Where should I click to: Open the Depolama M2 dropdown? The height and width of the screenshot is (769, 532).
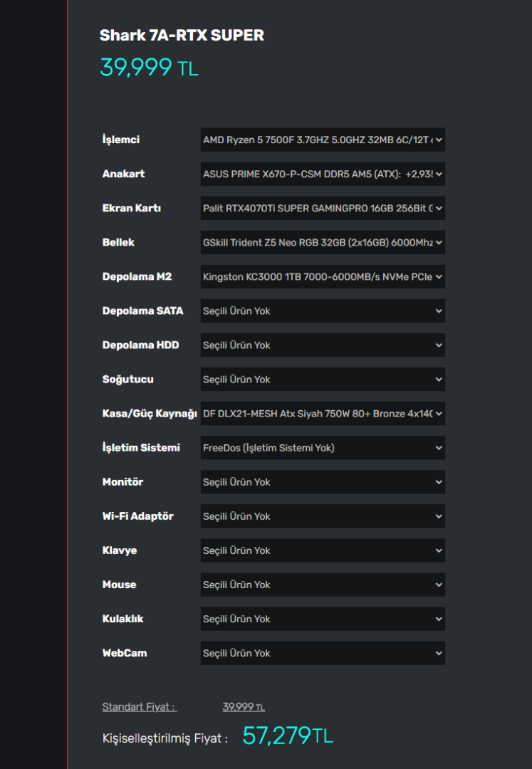(x=323, y=276)
